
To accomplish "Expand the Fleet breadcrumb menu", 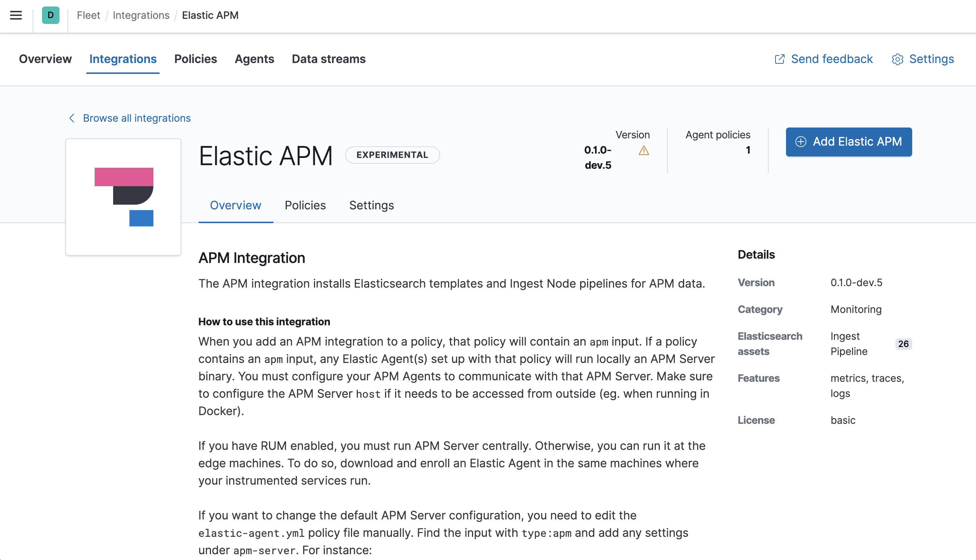I will pyautogui.click(x=88, y=15).
